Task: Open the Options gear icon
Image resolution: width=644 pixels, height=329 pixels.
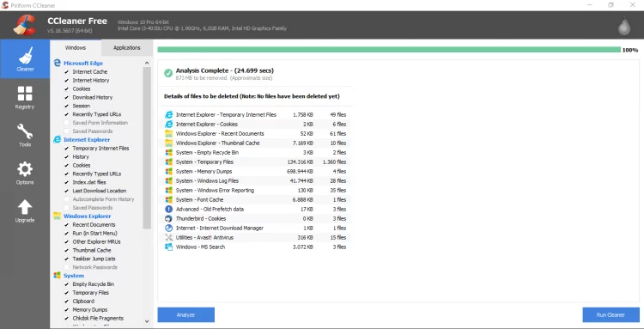Action: 25,169
